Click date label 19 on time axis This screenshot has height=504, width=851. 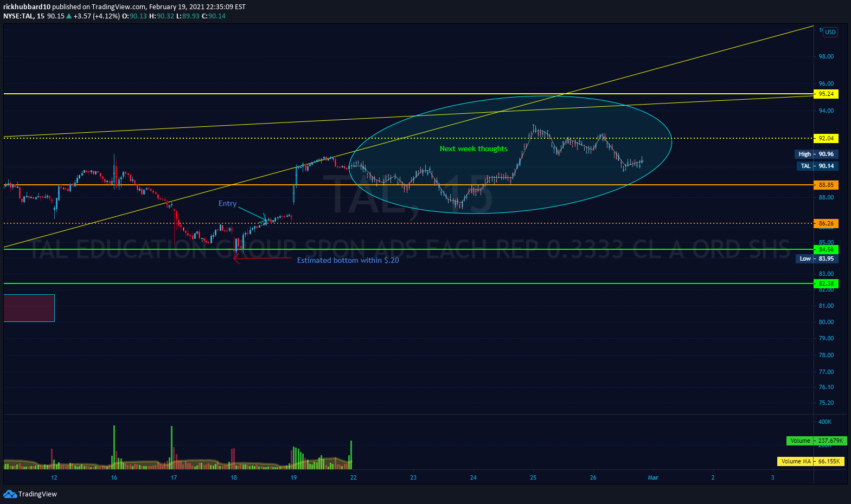click(293, 477)
